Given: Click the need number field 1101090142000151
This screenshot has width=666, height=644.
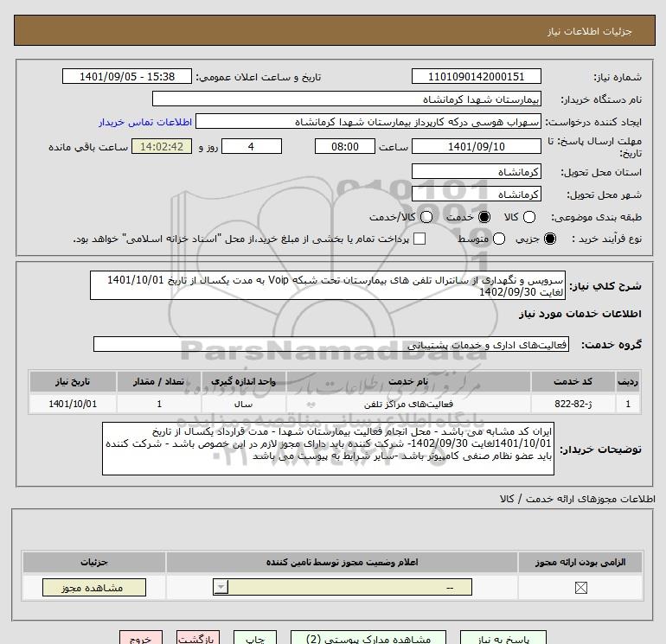Looking at the screenshot, I should 476,76.
